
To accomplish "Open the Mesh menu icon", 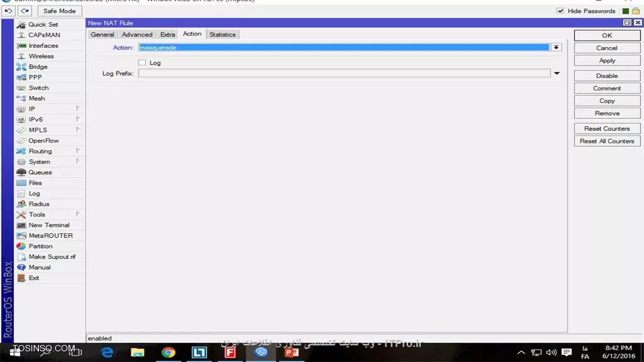I will click(21, 99).
